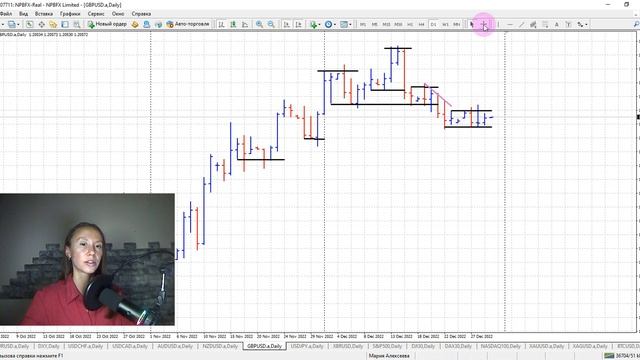Open the Navigator panel icon
This screenshot has height=360, width=640.
(x=53, y=24)
